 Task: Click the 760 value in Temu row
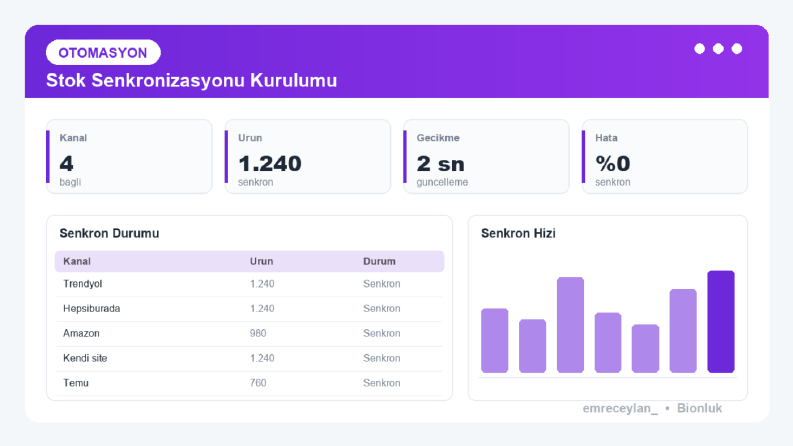pyautogui.click(x=258, y=383)
